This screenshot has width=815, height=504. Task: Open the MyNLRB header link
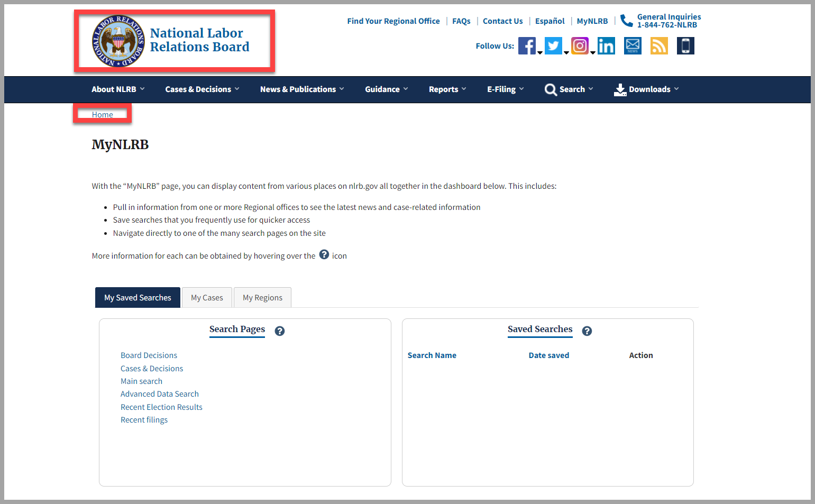(592, 21)
